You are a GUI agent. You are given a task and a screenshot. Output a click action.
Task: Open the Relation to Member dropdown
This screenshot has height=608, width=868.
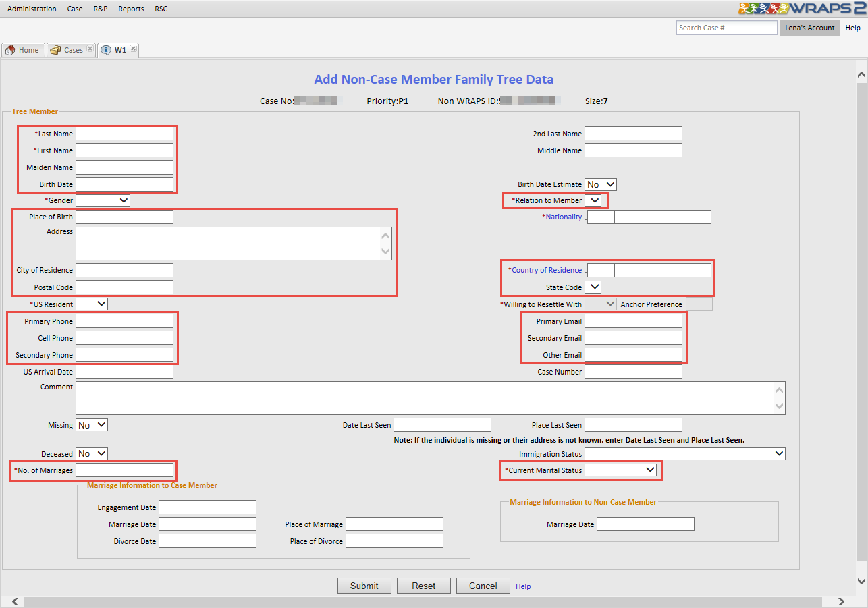[593, 200]
